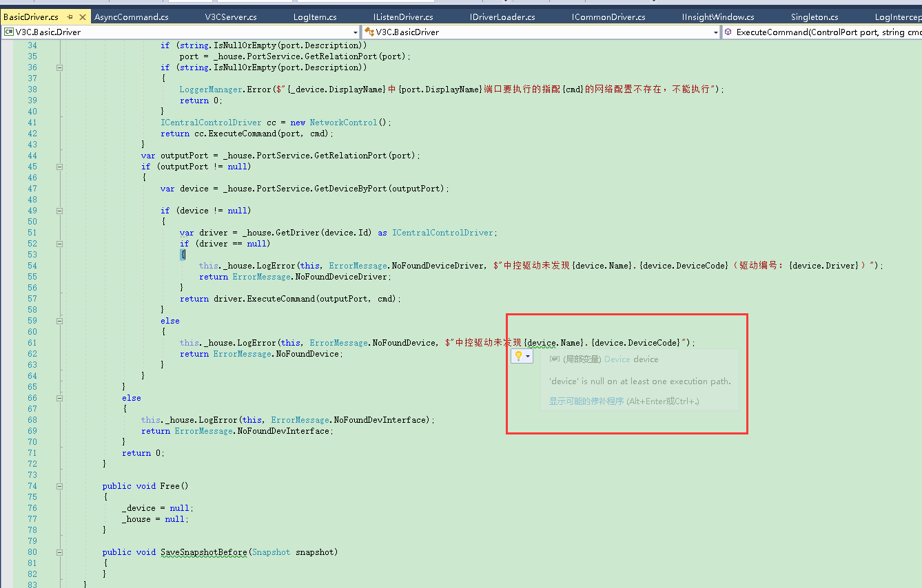Close the BasicDriver.cs tab
Image resolution: width=922 pixels, height=588 pixels.
(83, 17)
